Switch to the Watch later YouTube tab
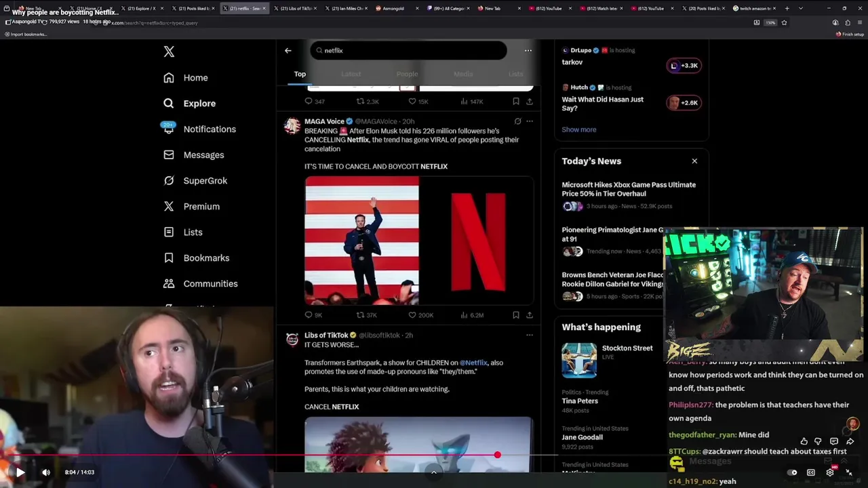The image size is (868, 488). [602, 8]
